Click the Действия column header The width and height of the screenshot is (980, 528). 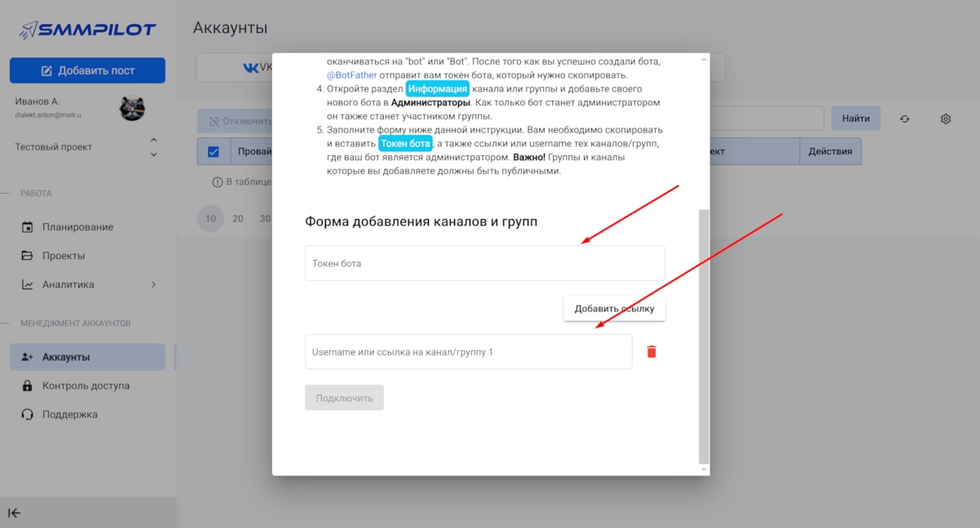pos(830,151)
